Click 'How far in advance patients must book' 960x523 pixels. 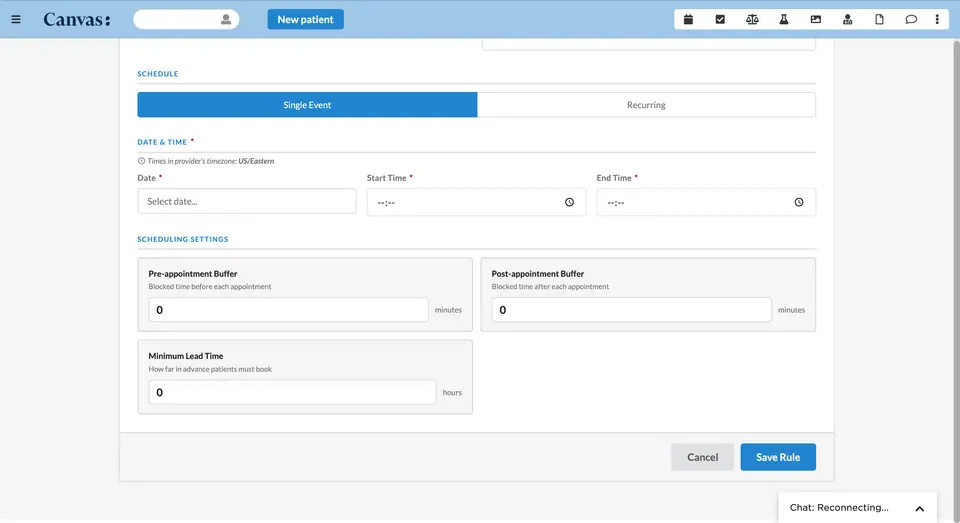pos(210,369)
